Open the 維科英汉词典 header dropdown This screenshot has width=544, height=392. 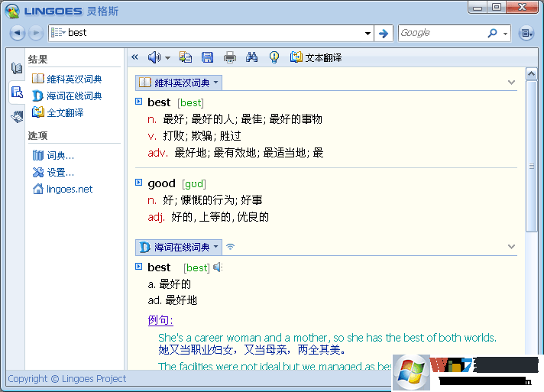(216, 83)
